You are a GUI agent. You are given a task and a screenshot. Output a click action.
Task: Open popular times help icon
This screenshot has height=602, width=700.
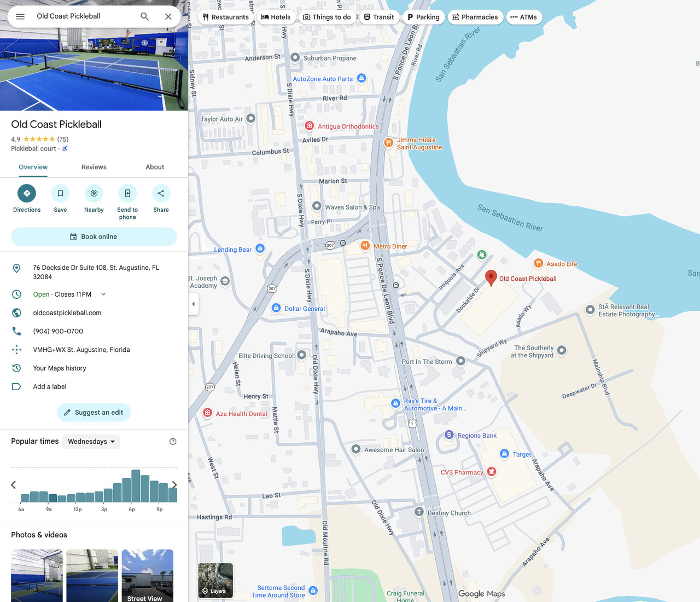(x=173, y=442)
